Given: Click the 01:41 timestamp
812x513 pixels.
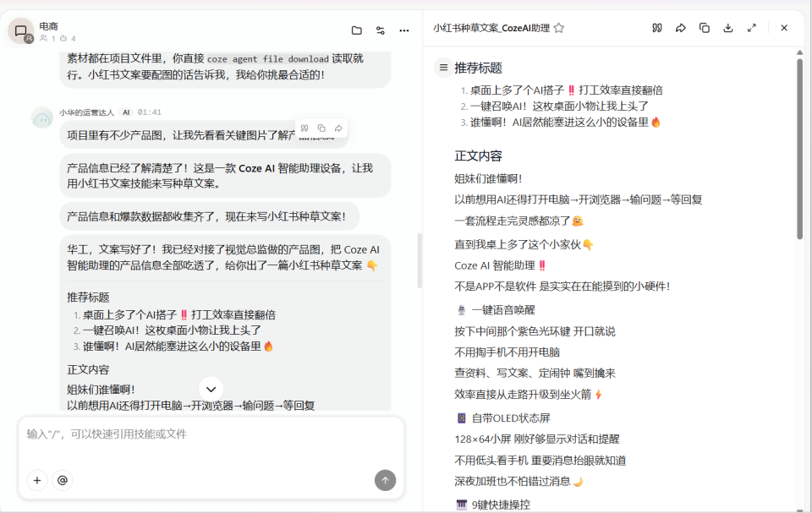Looking at the screenshot, I should 149,112.
